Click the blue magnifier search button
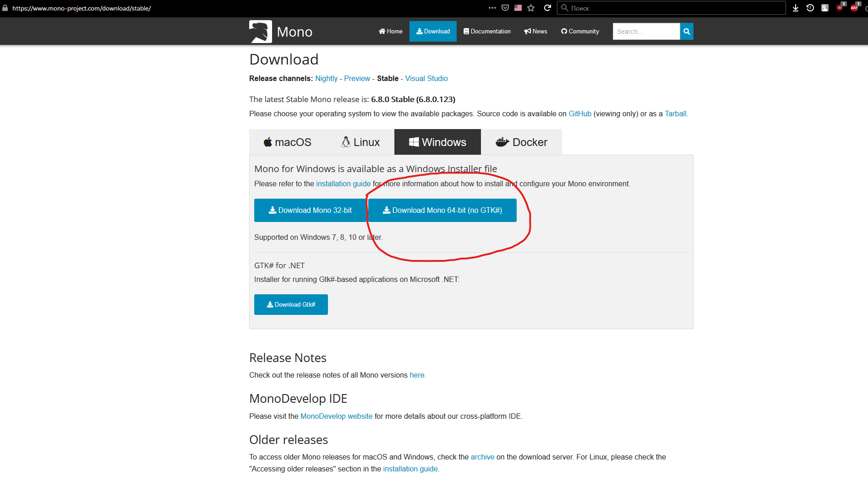 [x=687, y=32]
